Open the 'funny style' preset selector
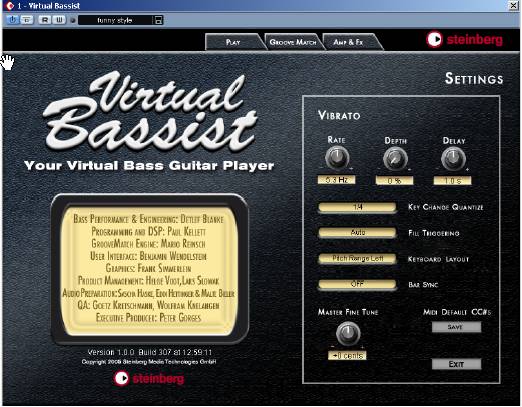This screenshot has height=407, width=522. (x=115, y=20)
